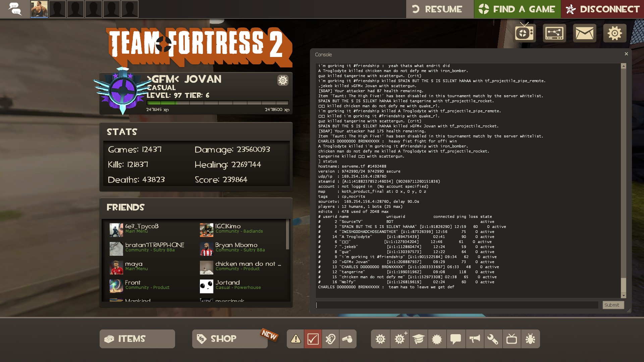Click the console scrollbar down arrow
This screenshot has width=644, height=362.
coord(624,296)
